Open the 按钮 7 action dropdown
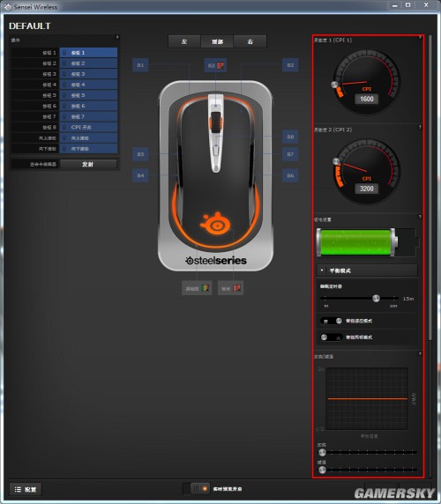441x504 pixels. tap(88, 116)
